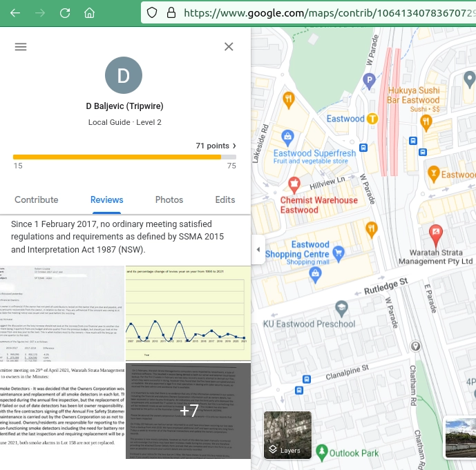Click the Chemist Warehouse Eastwood pin
Screen dimensions: 476x470
[x=294, y=185]
